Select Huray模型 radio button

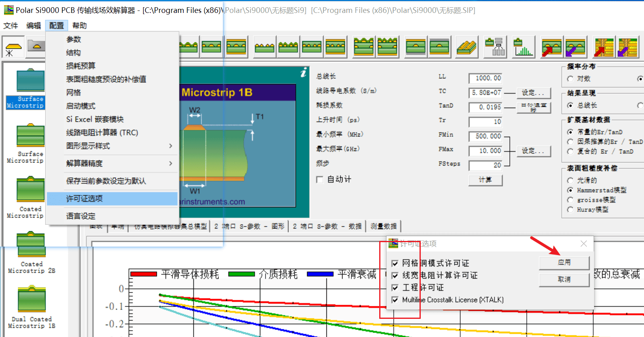pyautogui.click(x=570, y=209)
